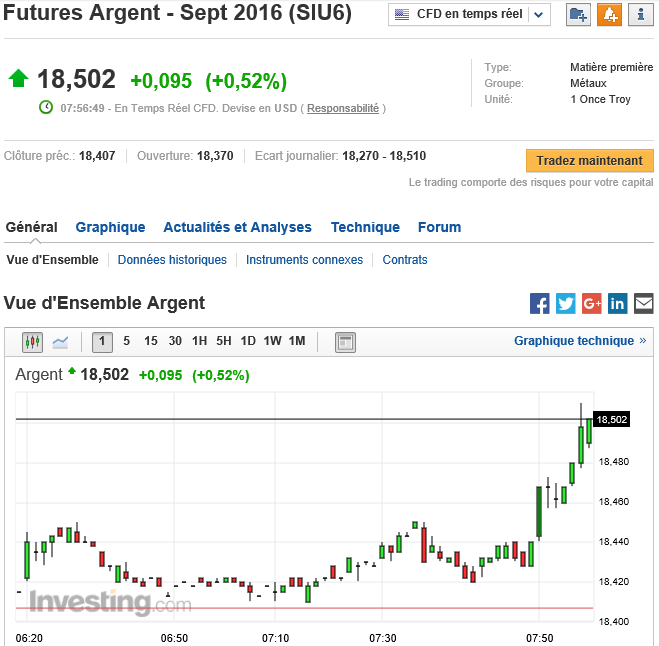The height and width of the screenshot is (646, 659).
Task: Open Données historiques
Action: 172,260
